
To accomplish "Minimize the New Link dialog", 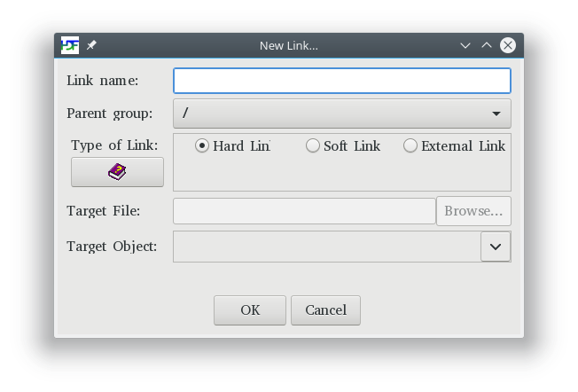I will (465, 45).
